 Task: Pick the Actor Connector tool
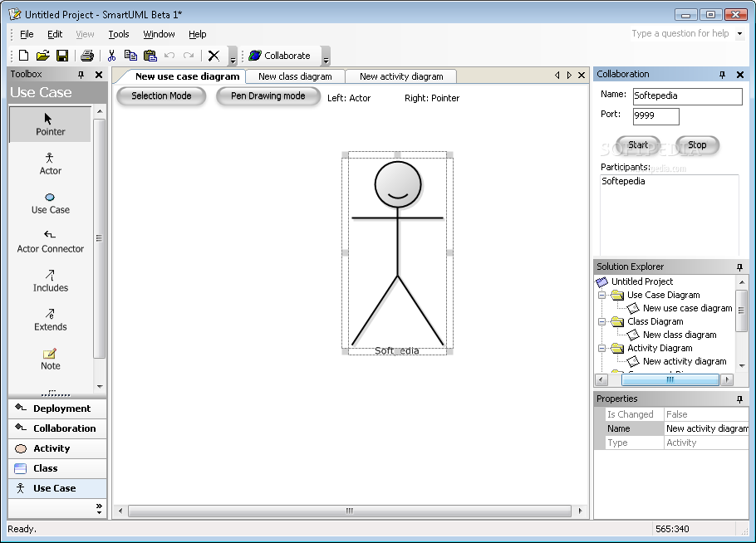[x=50, y=241]
